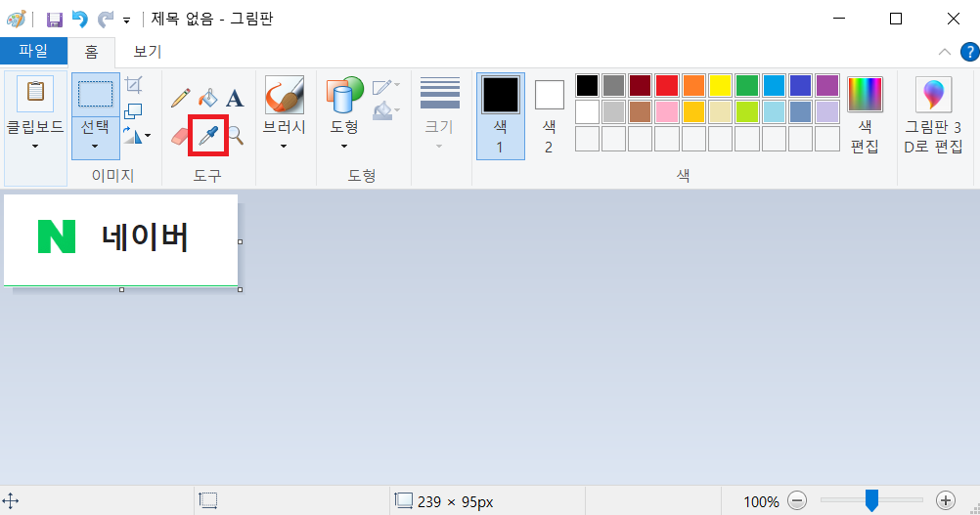Minimize the Paint window

point(839,19)
